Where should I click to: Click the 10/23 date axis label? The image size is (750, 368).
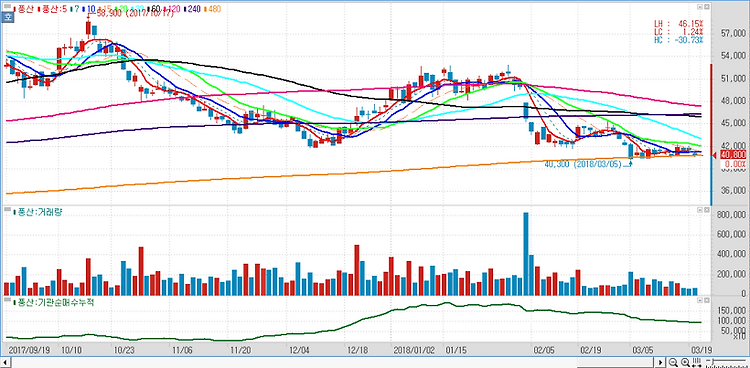click(x=123, y=350)
